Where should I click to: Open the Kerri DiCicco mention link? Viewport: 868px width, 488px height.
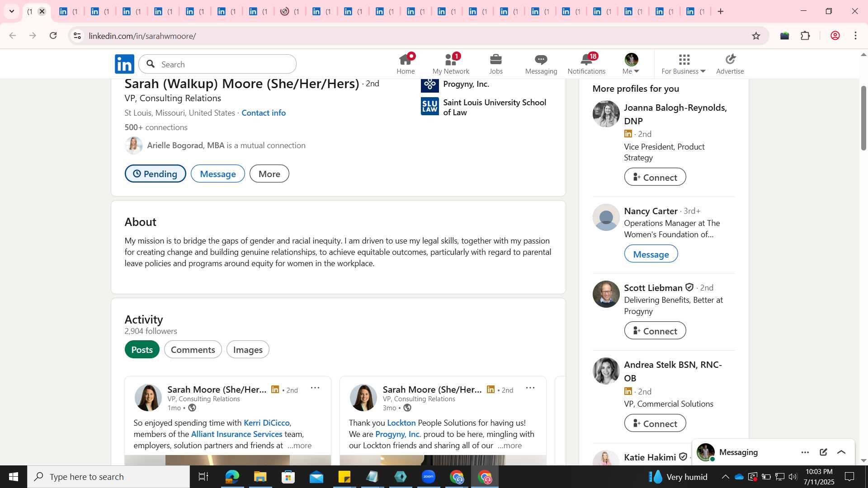click(267, 423)
